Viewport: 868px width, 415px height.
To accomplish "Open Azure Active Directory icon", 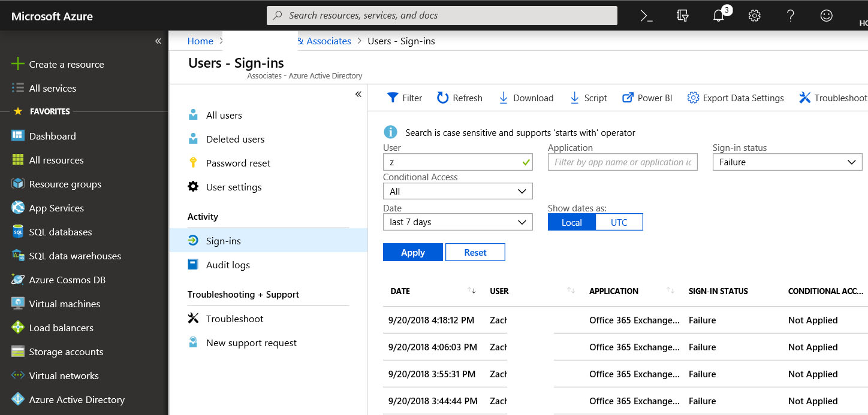I will (18, 399).
